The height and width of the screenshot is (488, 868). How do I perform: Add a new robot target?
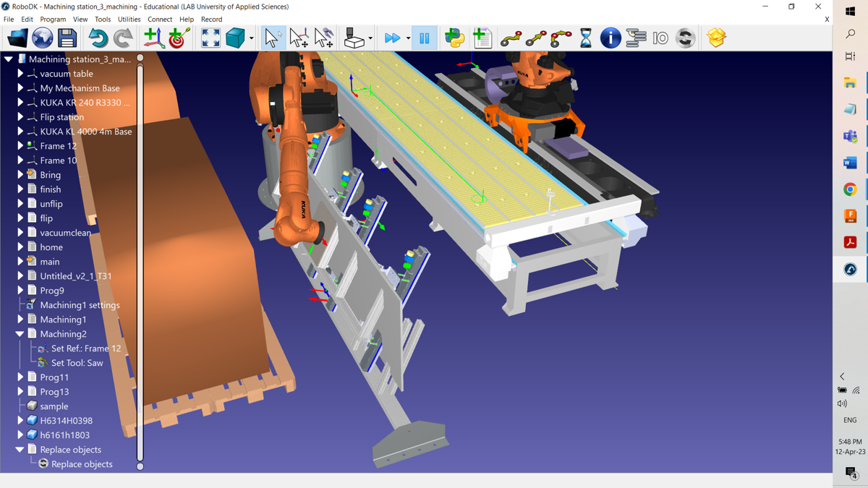[x=179, y=38]
